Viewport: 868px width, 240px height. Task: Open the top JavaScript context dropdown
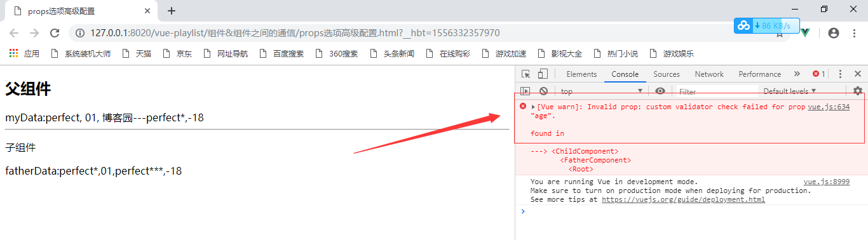(x=602, y=91)
